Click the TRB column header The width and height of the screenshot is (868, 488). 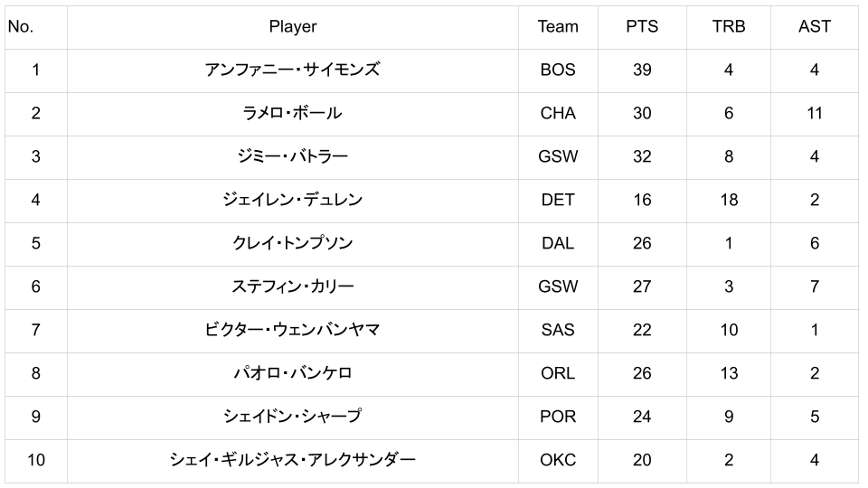click(729, 27)
